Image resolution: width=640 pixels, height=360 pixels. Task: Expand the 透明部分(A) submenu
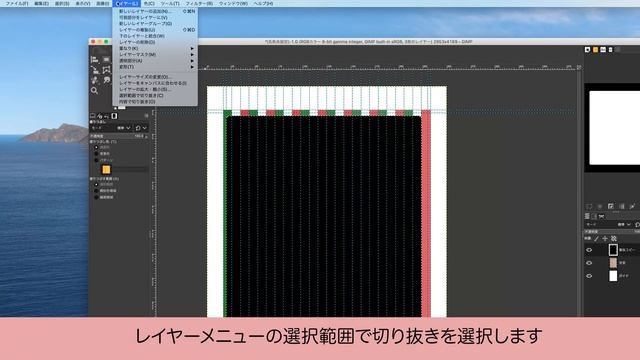coord(155,60)
